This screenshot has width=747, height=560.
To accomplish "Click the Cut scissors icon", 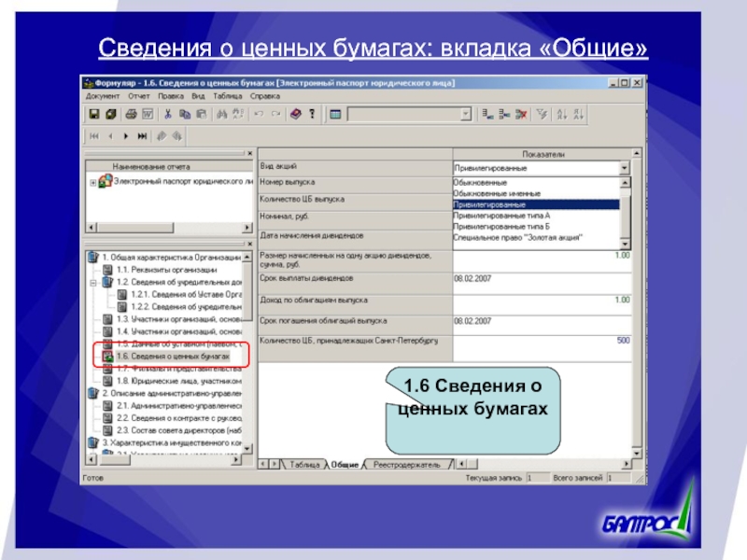I will (x=168, y=114).
